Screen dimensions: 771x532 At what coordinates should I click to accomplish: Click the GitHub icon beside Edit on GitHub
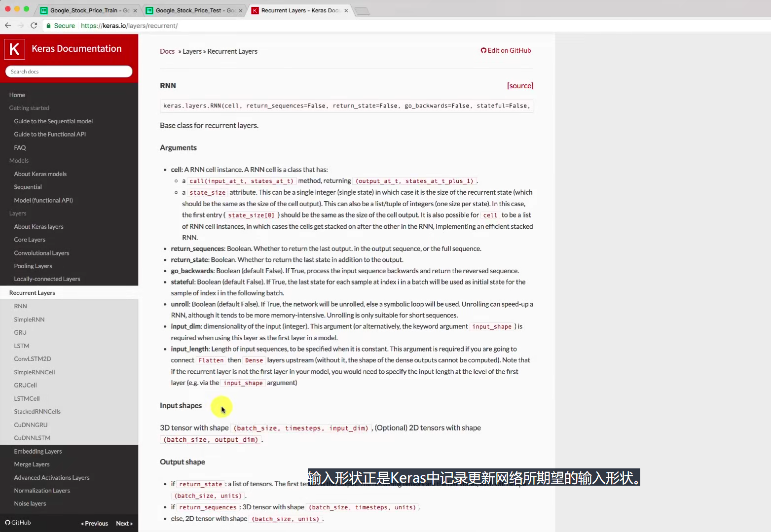point(484,50)
